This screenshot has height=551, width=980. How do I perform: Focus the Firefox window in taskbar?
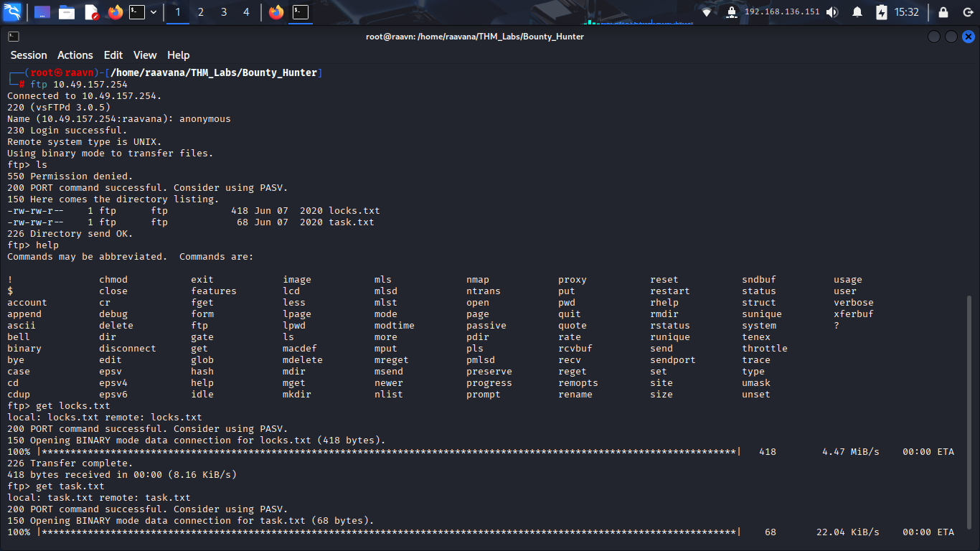(276, 12)
